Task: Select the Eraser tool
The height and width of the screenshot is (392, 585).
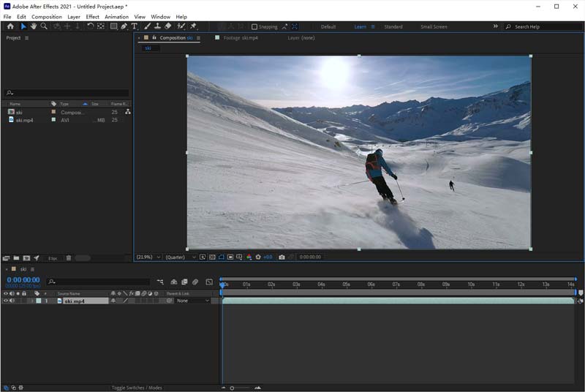Action: [x=168, y=26]
